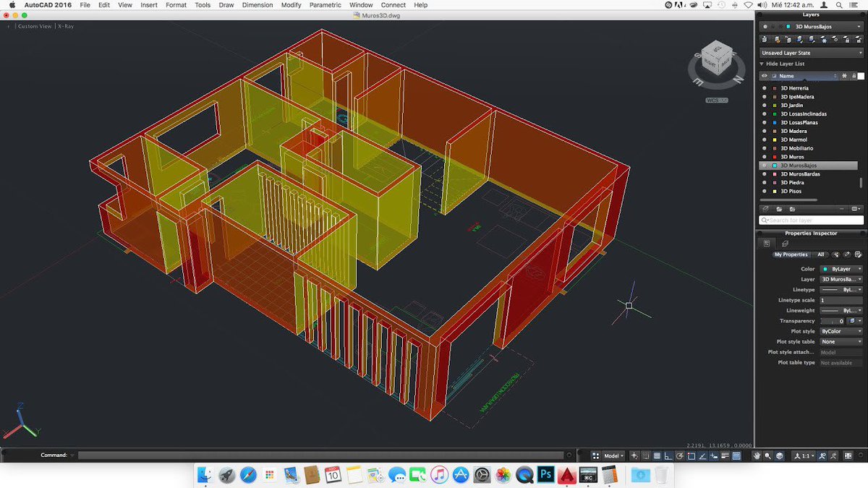
Task: Click the freeze column header icon
Action: click(844, 76)
